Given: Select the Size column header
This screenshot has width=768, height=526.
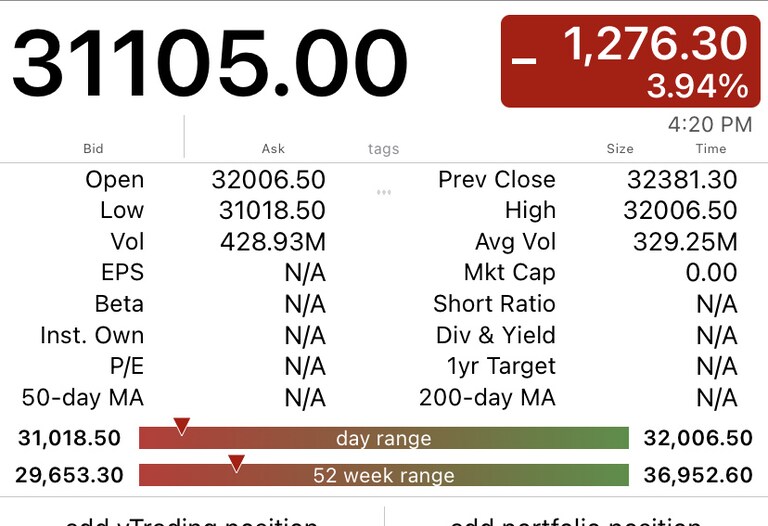Looking at the screenshot, I should coord(620,148).
